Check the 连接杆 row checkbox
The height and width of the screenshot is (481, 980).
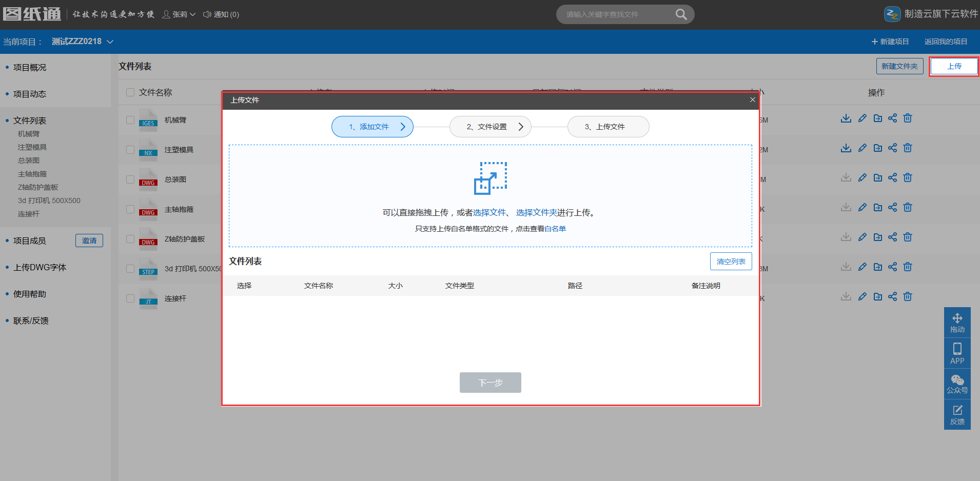click(x=130, y=298)
